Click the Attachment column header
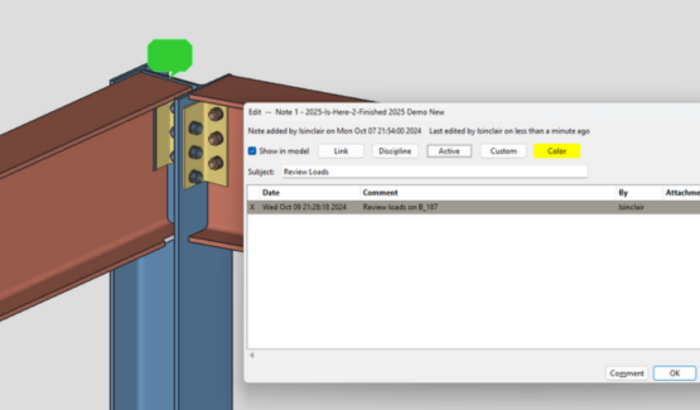700x410 pixels. point(680,192)
